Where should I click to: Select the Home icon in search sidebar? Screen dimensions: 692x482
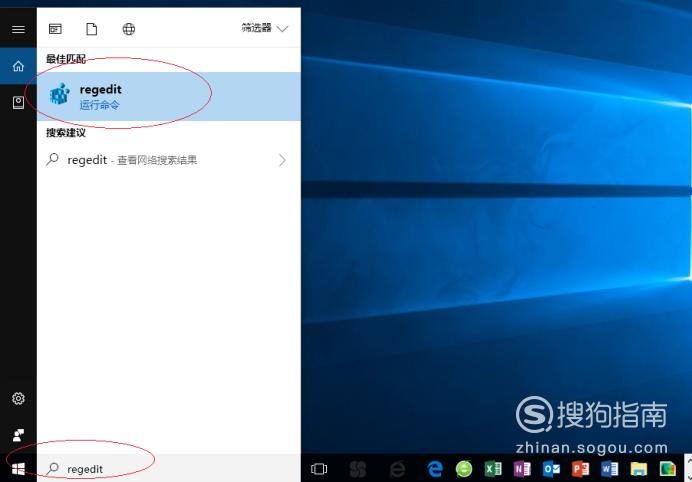pos(18,66)
